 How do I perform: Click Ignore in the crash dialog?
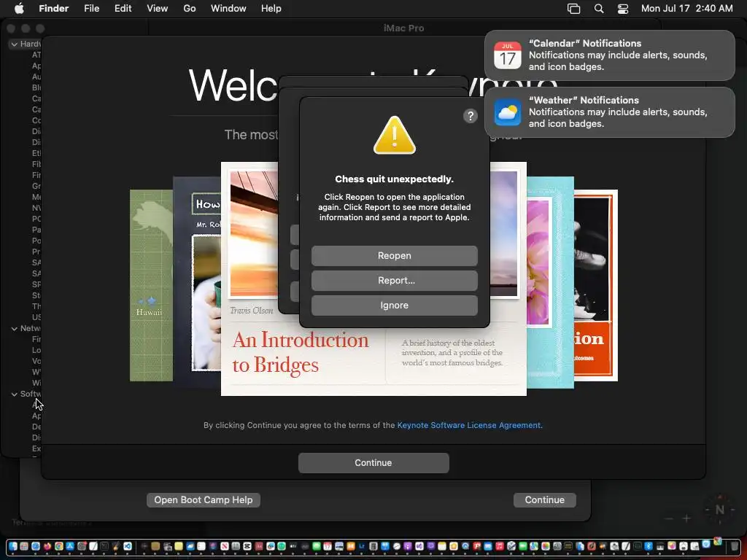[395, 306]
